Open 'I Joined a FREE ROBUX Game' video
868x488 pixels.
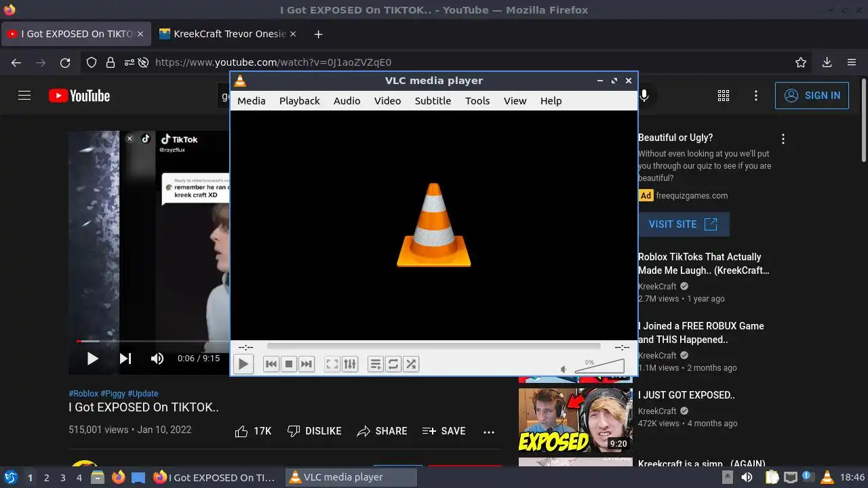click(701, 333)
